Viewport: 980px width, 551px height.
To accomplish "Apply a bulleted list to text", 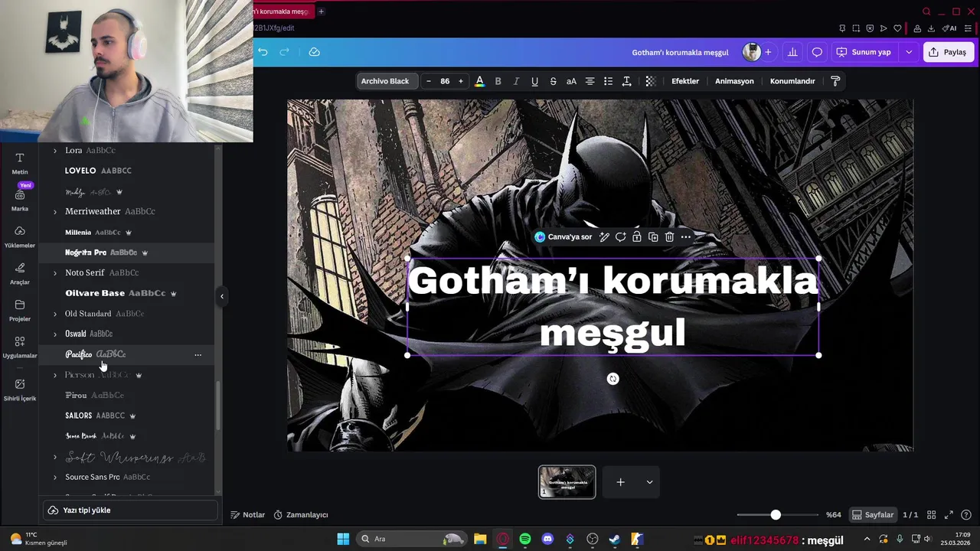I will [608, 81].
